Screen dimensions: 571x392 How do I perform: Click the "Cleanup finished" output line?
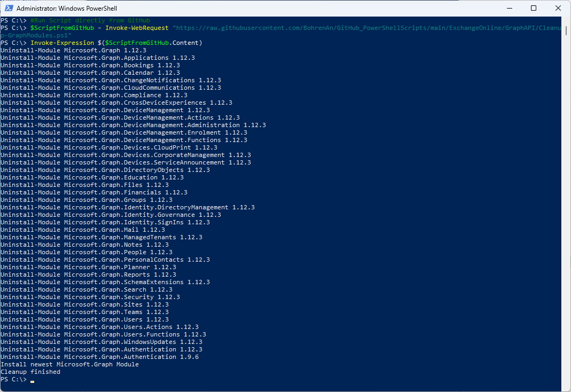(30, 372)
